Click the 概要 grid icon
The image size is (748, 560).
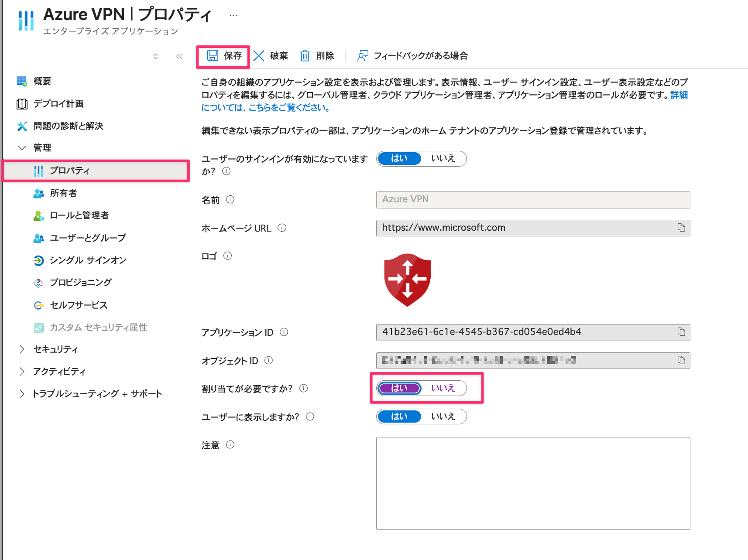tap(22, 81)
